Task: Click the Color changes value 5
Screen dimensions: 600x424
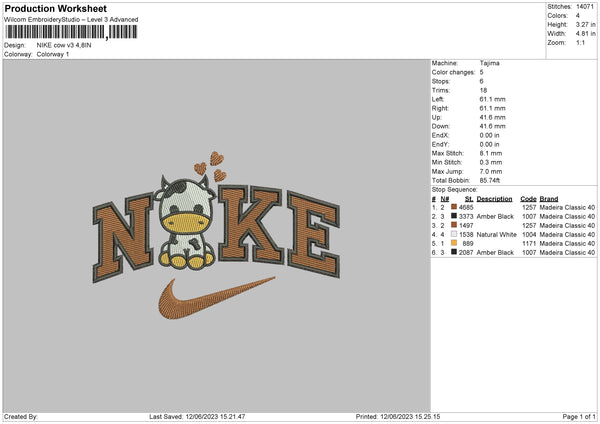Action: pos(481,72)
